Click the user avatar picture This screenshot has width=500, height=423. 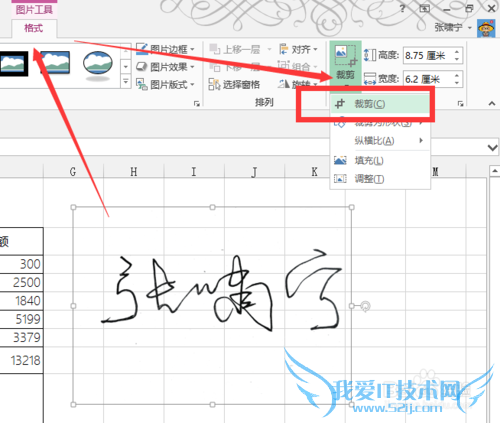coord(486,28)
